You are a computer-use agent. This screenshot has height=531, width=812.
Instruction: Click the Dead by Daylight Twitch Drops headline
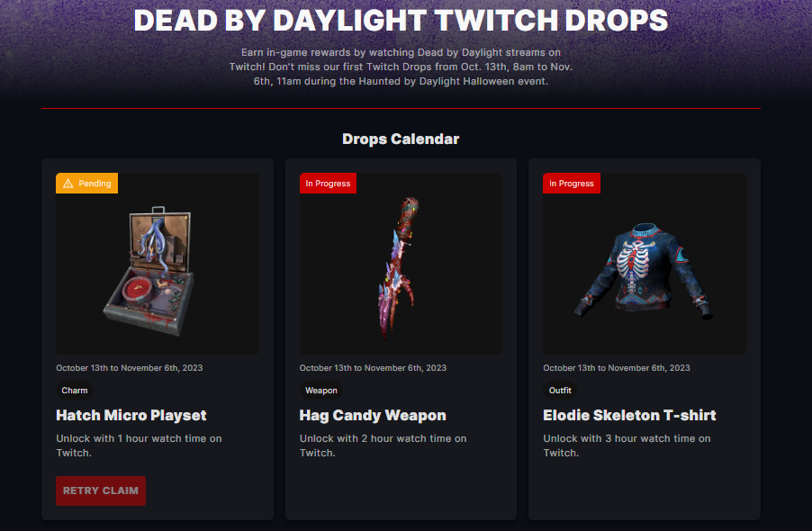[401, 20]
